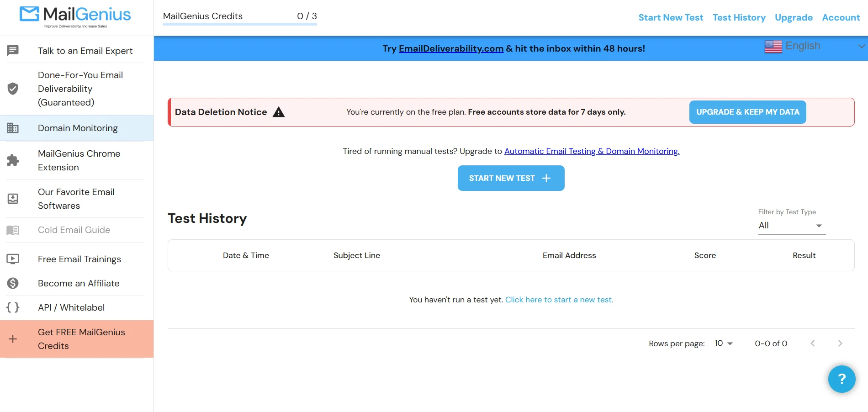
Task: Open the blue help question mark bubble
Action: click(x=842, y=379)
